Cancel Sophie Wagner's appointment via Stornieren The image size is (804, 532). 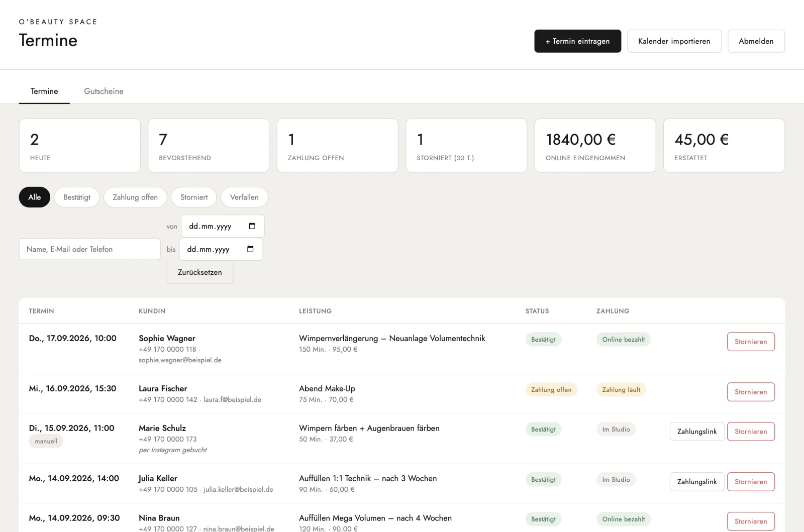pyautogui.click(x=751, y=342)
